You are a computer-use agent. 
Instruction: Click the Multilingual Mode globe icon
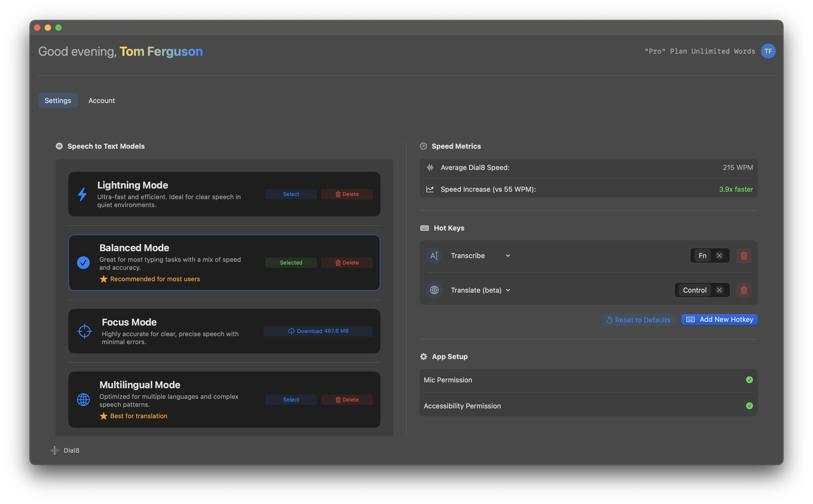point(83,399)
